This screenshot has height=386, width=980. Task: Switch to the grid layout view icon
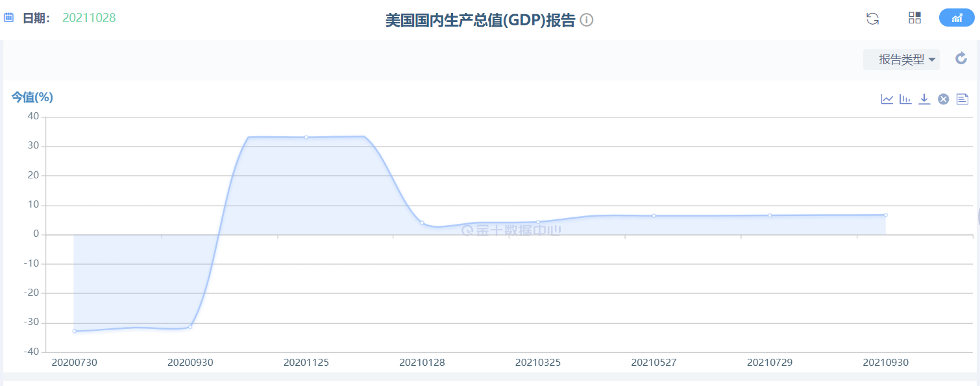click(x=914, y=18)
